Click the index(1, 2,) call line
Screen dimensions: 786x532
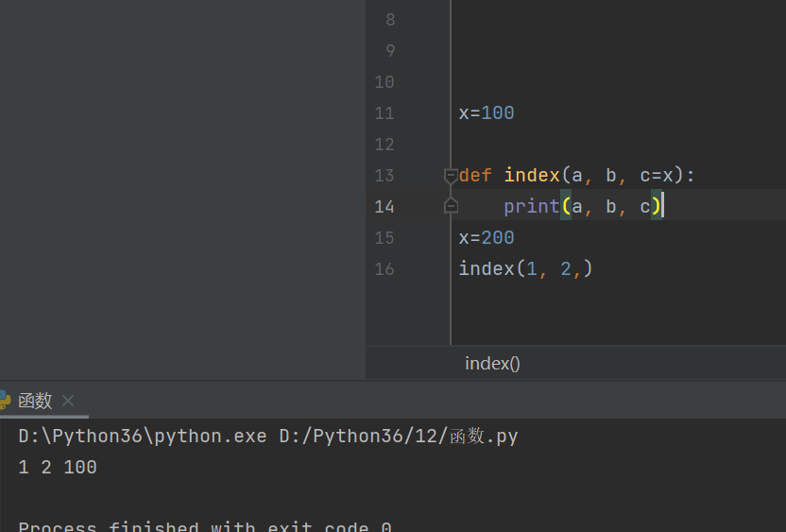pos(525,269)
